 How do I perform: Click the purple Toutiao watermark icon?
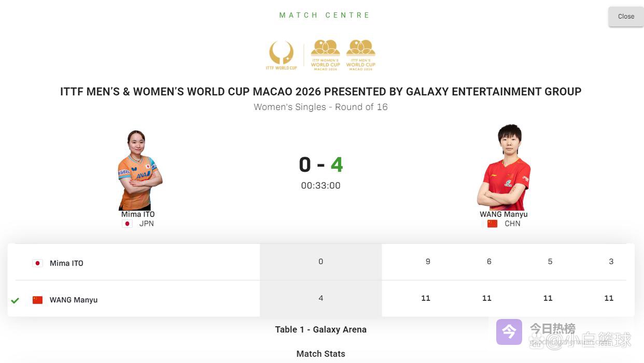pos(509,332)
